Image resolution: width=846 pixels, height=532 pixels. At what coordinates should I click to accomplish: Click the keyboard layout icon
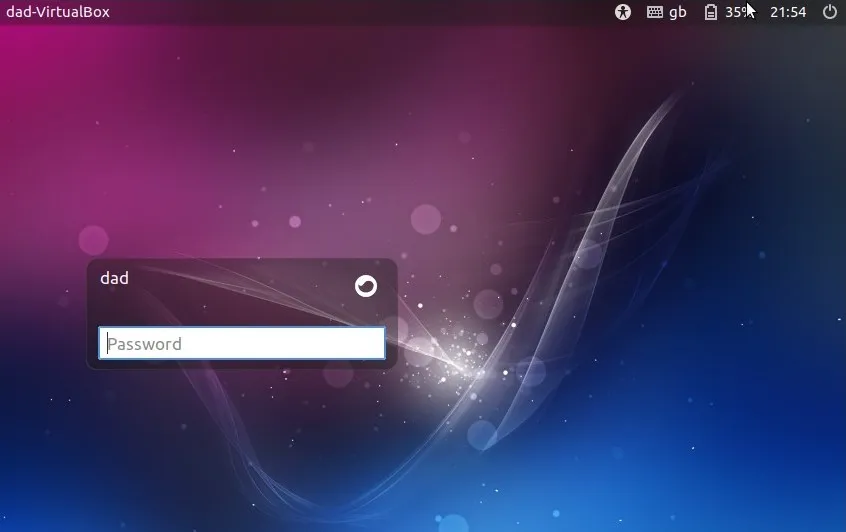click(x=655, y=12)
